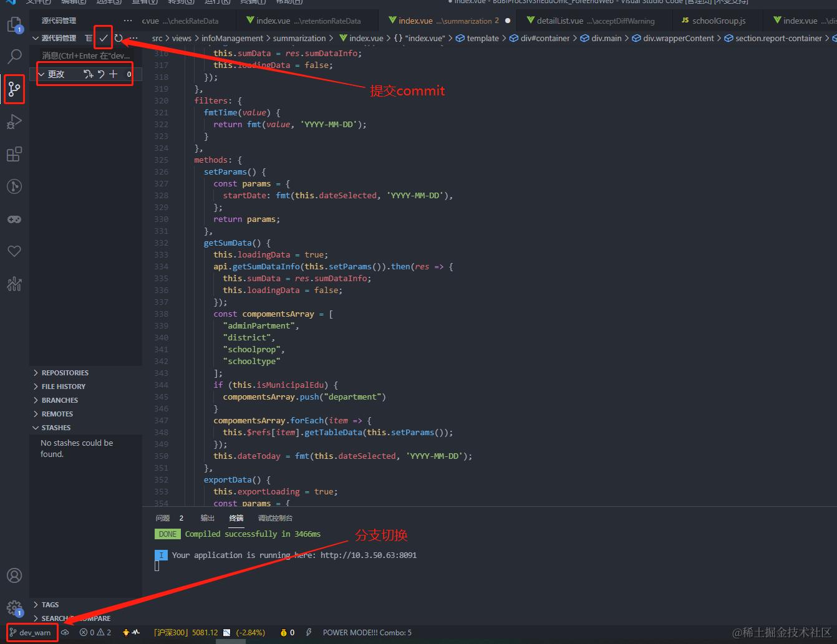Click the commit checkmark button
The height and width of the screenshot is (644, 837).
tap(104, 38)
